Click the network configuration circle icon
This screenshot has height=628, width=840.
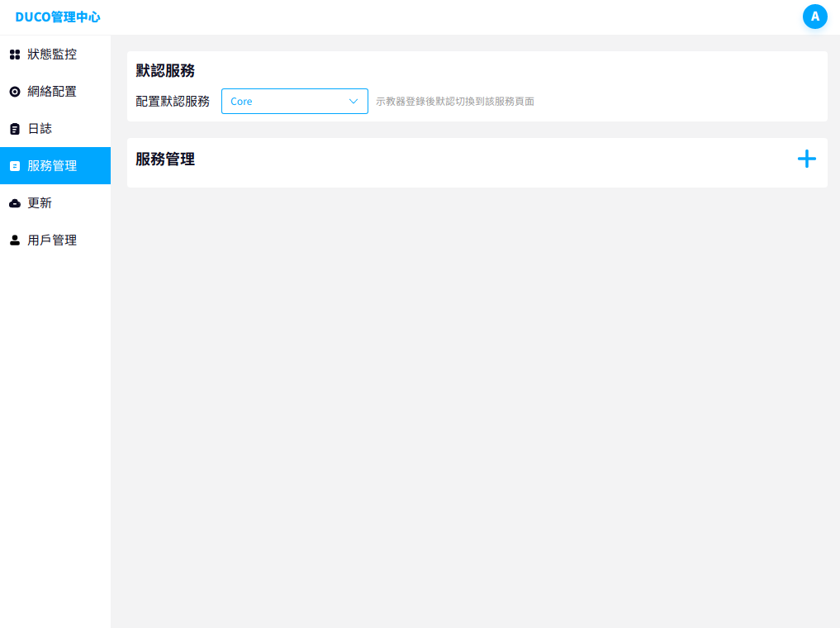pos(15,92)
